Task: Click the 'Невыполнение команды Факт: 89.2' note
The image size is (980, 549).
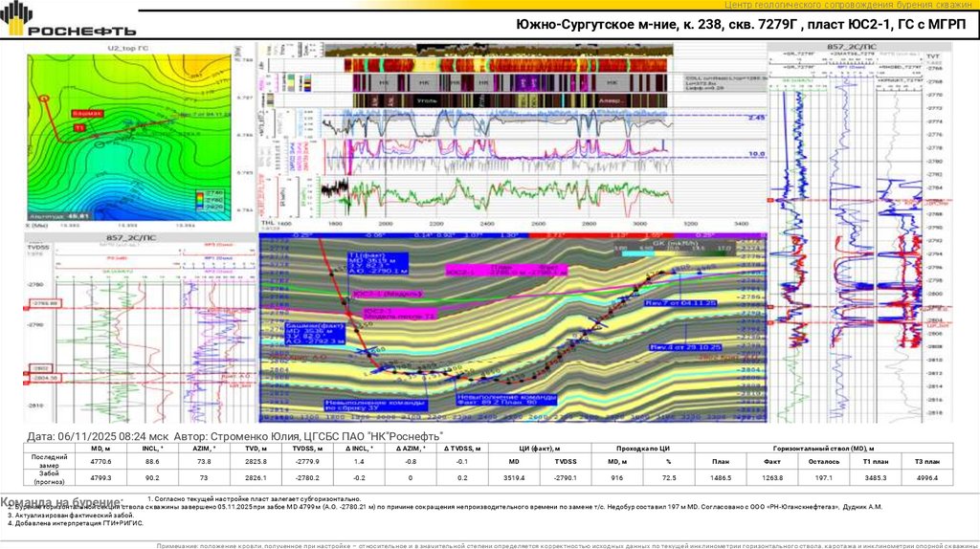Action: click(x=506, y=399)
